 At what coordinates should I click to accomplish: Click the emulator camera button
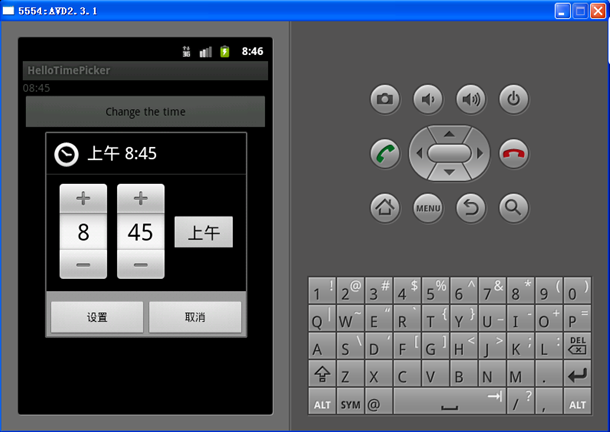[385, 99]
